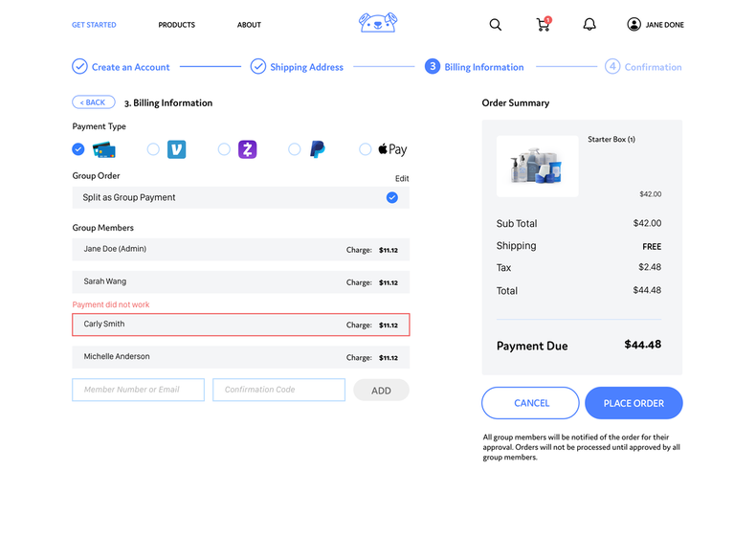Click the Jane Done profile avatar
The height and width of the screenshot is (538, 756).
click(634, 25)
